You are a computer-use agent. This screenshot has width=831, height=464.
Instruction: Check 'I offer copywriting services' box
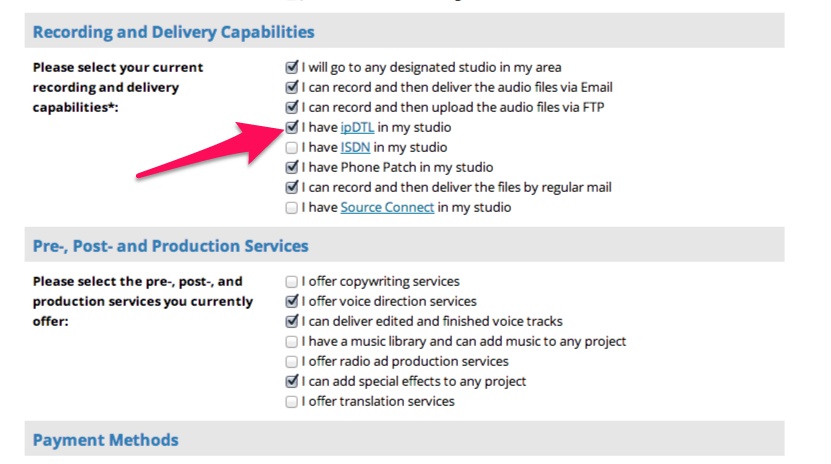point(291,282)
